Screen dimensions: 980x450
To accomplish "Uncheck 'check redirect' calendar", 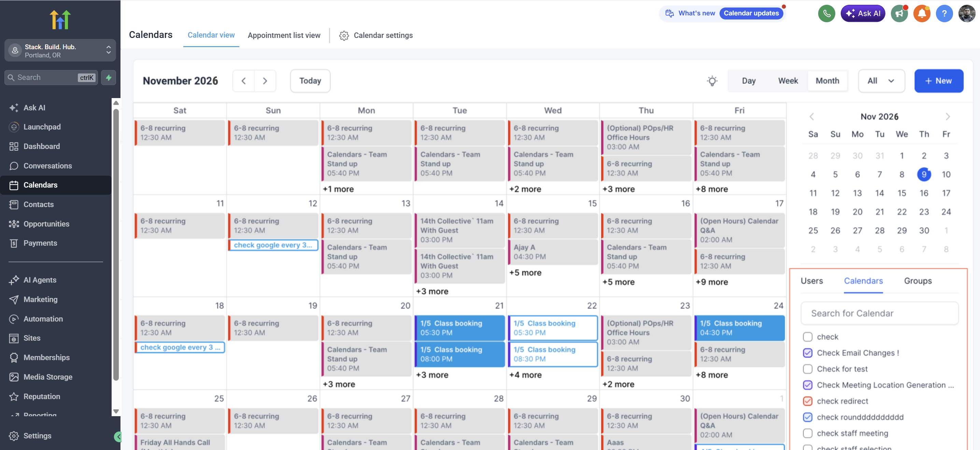I will point(807,401).
